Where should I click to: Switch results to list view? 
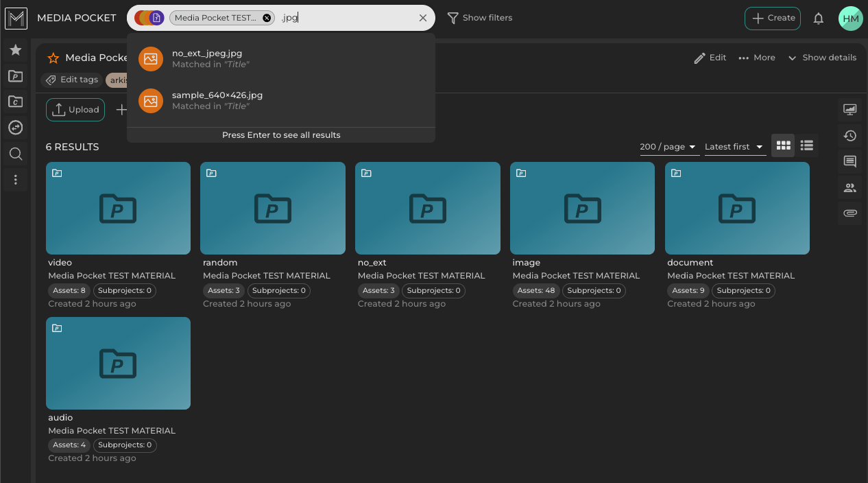click(806, 145)
